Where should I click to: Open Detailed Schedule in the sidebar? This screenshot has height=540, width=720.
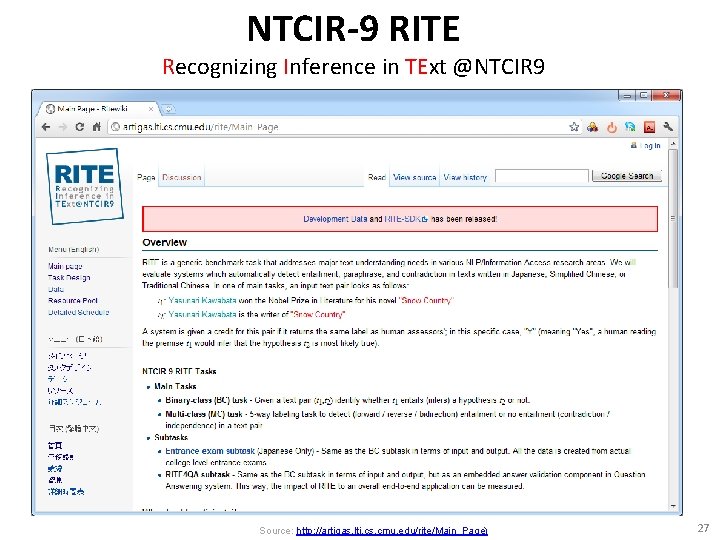[79, 312]
